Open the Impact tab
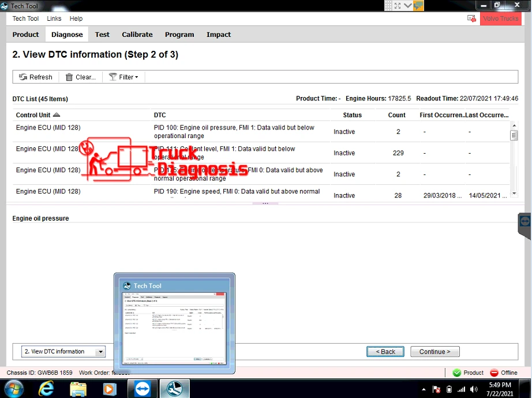 219,35
